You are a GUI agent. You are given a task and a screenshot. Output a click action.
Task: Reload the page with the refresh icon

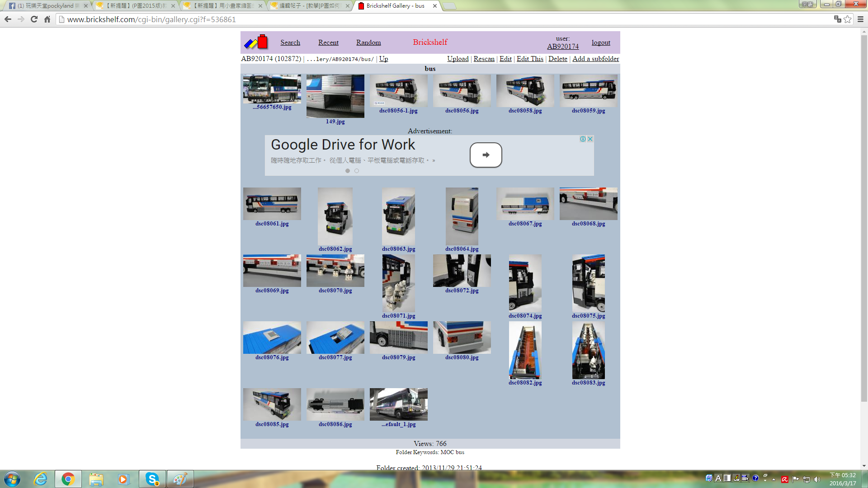click(x=34, y=19)
